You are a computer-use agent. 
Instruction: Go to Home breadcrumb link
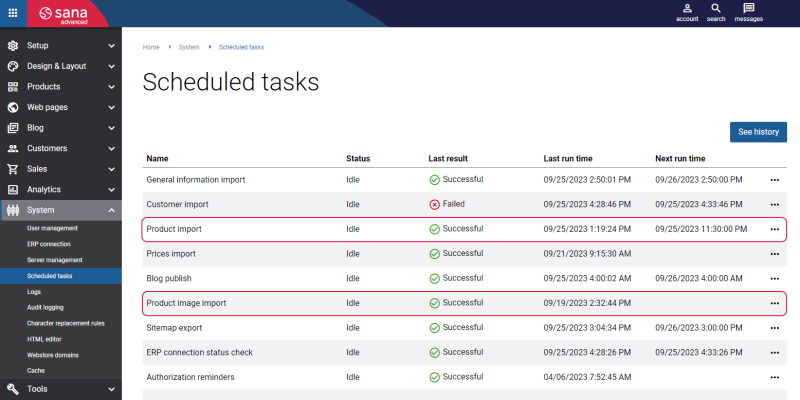click(151, 47)
